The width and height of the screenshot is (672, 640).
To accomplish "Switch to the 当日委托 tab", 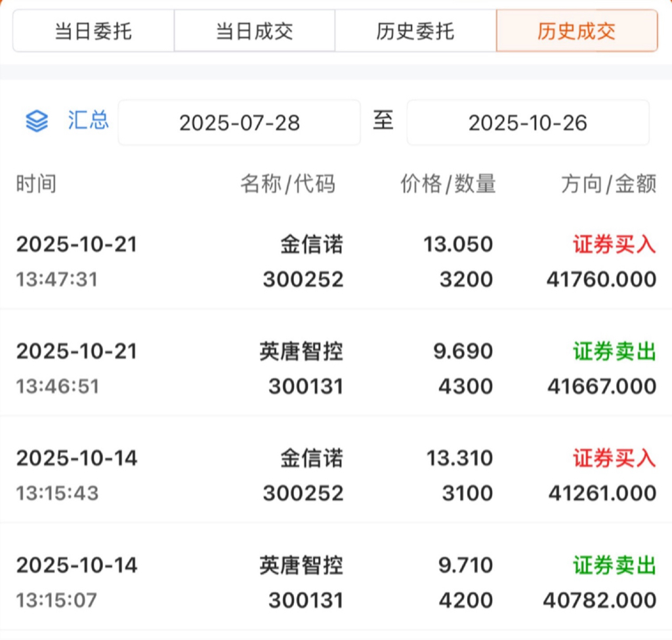I will [93, 31].
